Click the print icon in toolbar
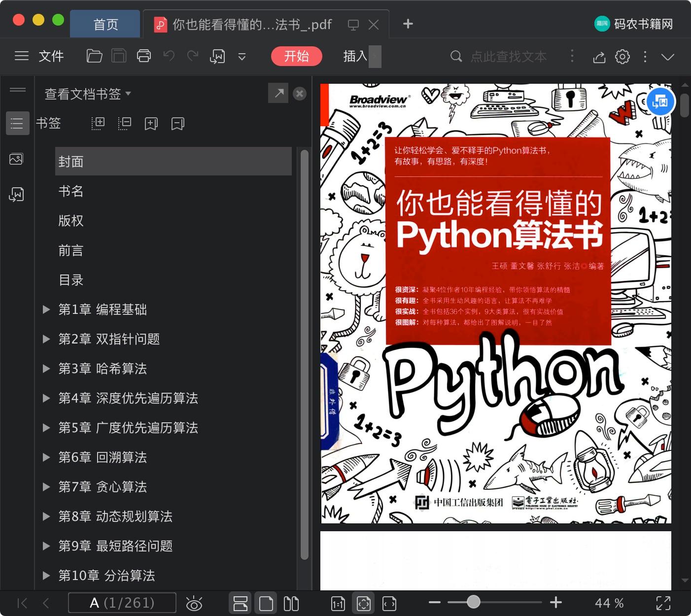Image resolution: width=691 pixels, height=616 pixels. tap(144, 56)
